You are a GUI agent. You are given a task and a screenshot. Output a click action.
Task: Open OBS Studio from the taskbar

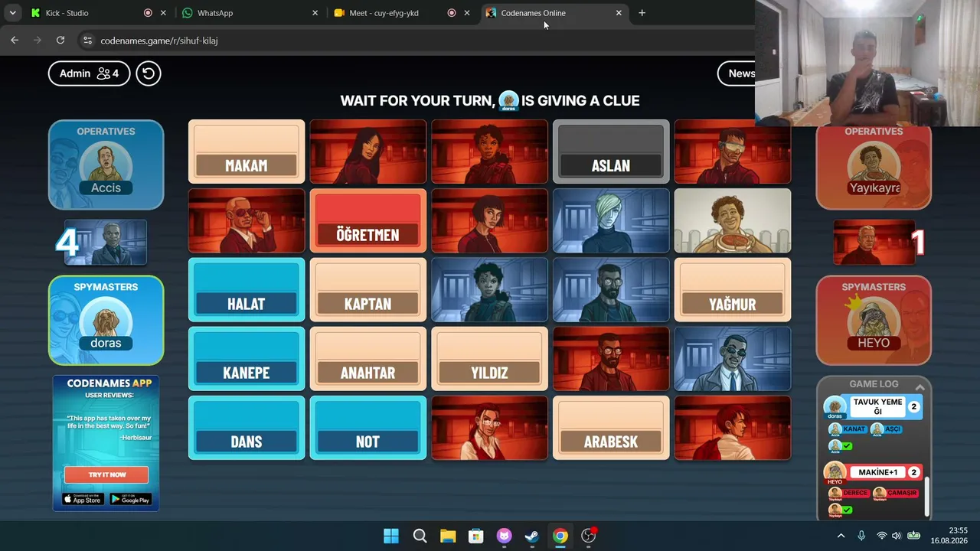coord(589,536)
